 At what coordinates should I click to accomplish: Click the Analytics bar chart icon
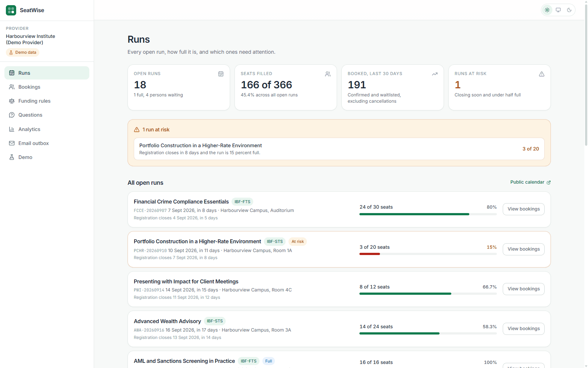coord(12,129)
